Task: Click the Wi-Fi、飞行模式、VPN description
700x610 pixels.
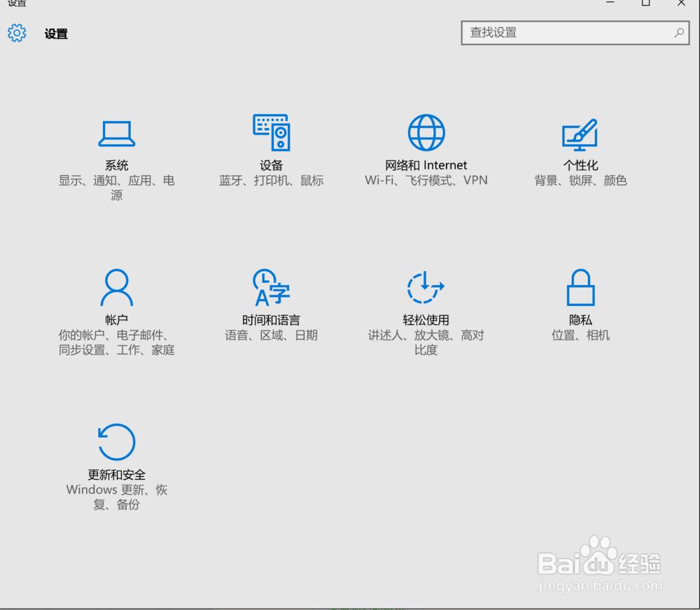Action: click(426, 181)
